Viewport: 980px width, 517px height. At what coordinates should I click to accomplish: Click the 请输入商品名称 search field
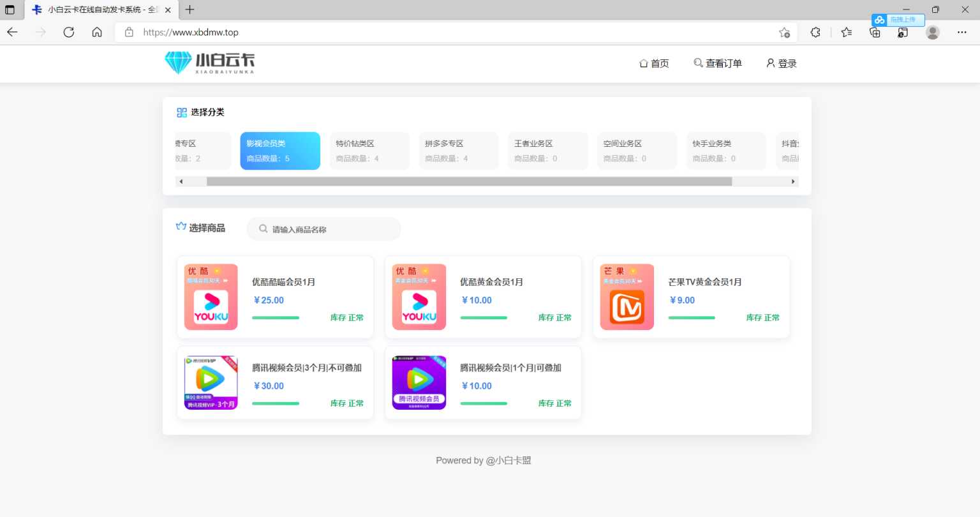pyautogui.click(x=324, y=229)
